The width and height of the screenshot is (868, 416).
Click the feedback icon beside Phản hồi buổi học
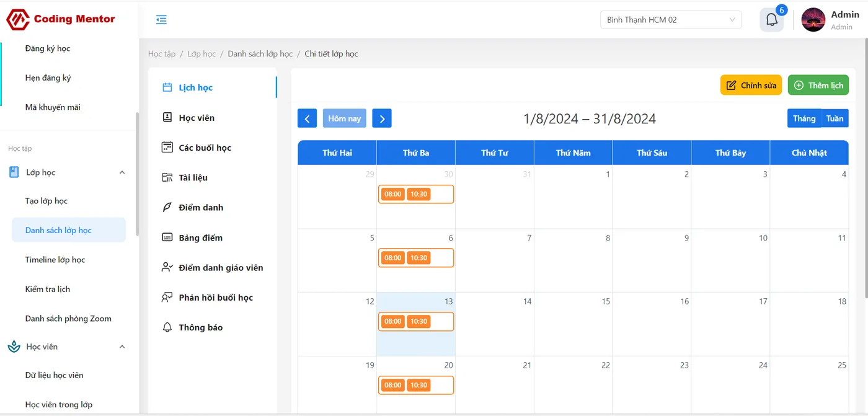click(167, 297)
